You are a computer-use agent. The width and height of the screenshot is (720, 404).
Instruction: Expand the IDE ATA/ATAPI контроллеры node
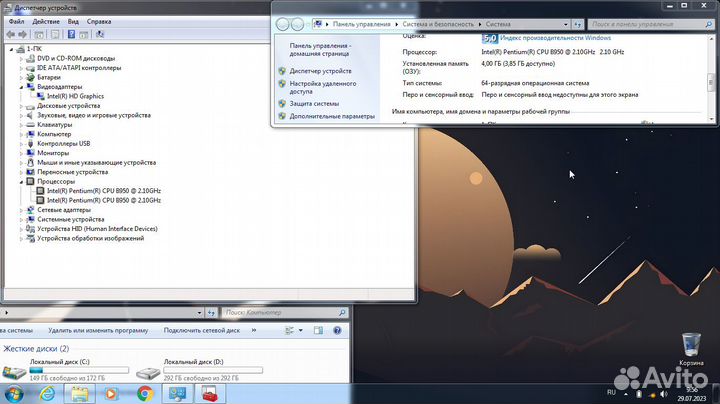click(21, 68)
